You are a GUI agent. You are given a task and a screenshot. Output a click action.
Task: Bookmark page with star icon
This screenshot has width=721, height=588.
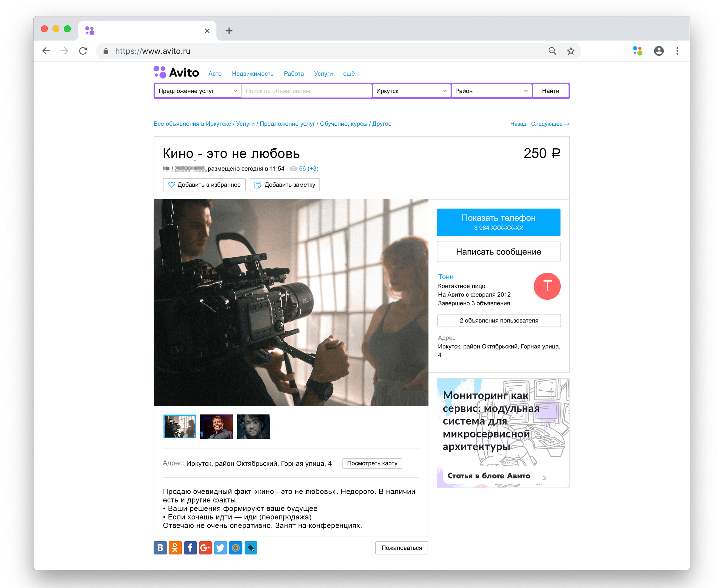tap(570, 51)
